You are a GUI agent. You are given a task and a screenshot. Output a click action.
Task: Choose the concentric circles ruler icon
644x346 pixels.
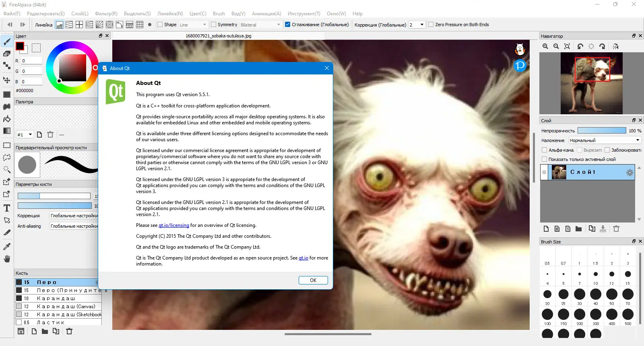pyautogui.click(x=109, y=25)
